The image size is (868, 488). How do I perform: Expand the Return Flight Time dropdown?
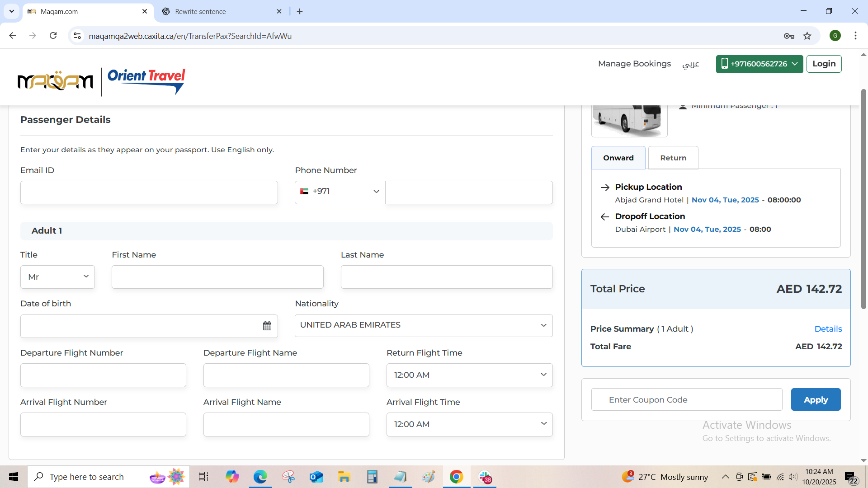469,375
